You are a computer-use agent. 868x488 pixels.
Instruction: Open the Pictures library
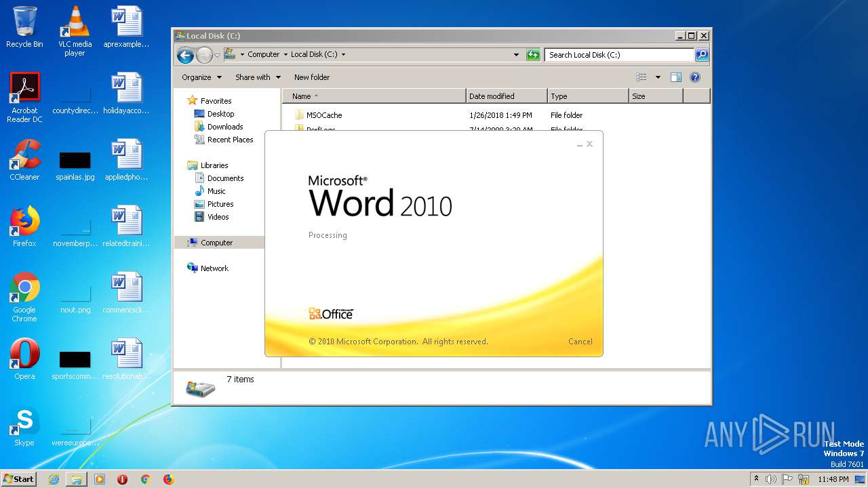(x=220, y=204)
